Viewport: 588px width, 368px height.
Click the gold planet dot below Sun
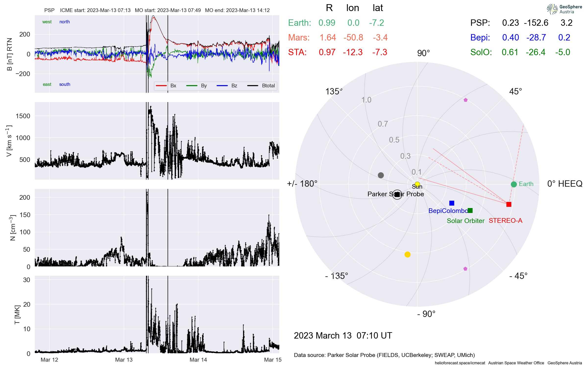tap(407, 254)
